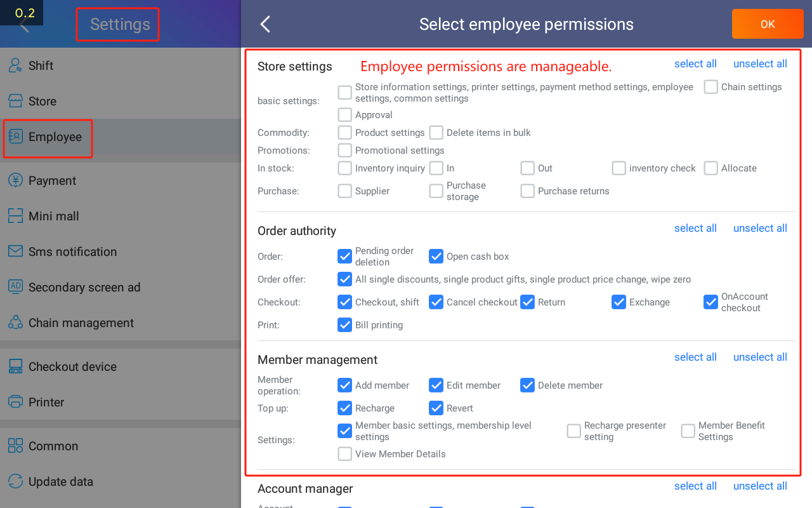812x508 pixels.
Task: Disable the Delete member checkbox
Action: pos(527,385)
